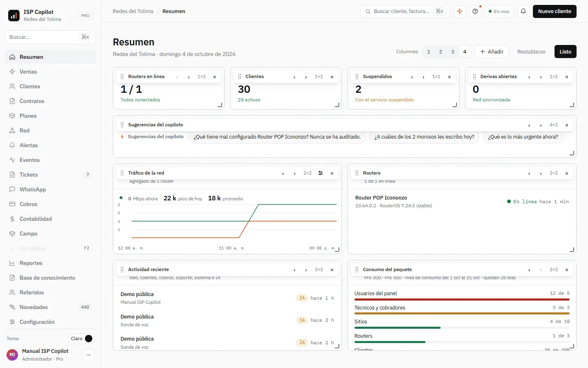Change the Routers en línea 1×1 size

click(x=202, y=77)
